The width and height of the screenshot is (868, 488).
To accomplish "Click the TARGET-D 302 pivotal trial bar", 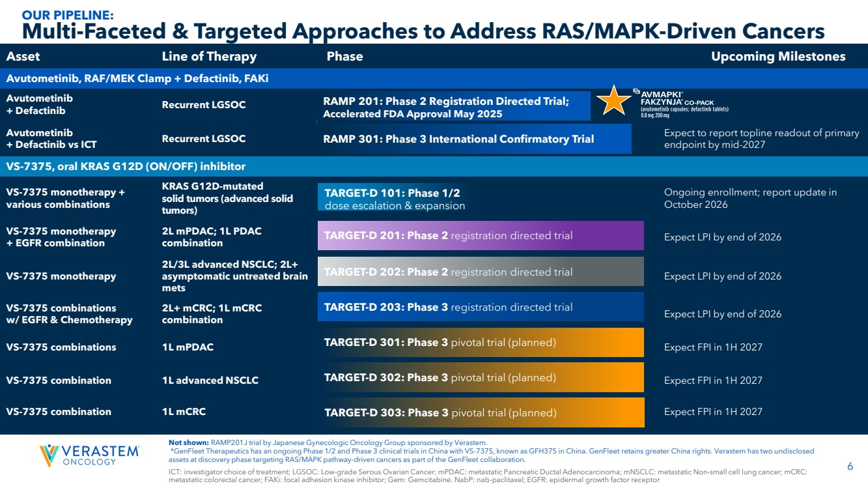I will (481, 378).
